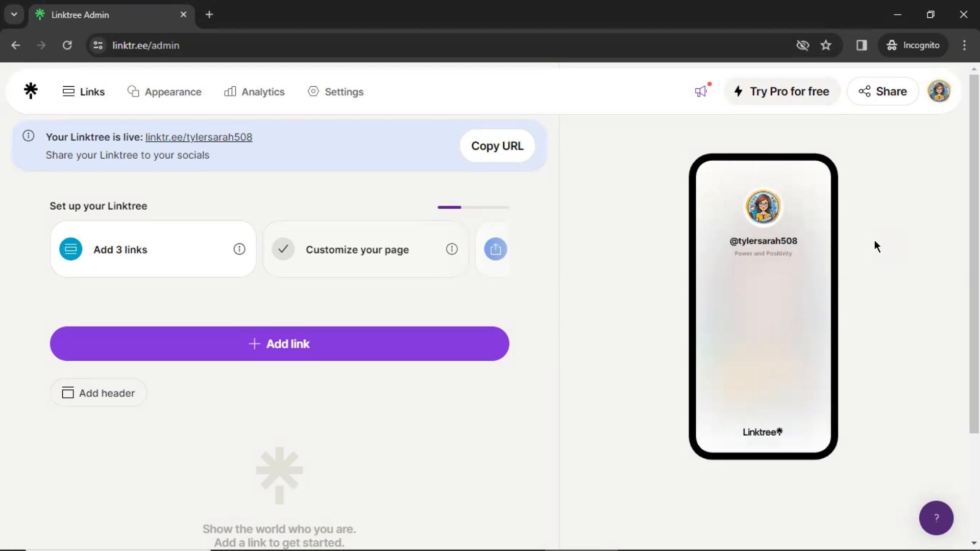Toggle the Add header checkbox

pyautogui.click(x=67, y=393)
